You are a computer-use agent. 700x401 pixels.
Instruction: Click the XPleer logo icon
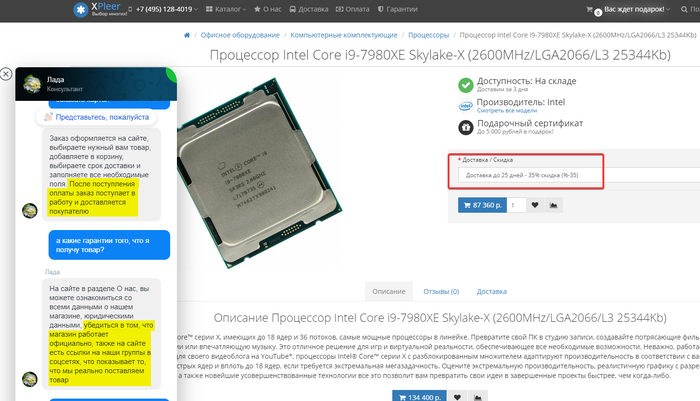pyautogui.click(x=80, y=9)
